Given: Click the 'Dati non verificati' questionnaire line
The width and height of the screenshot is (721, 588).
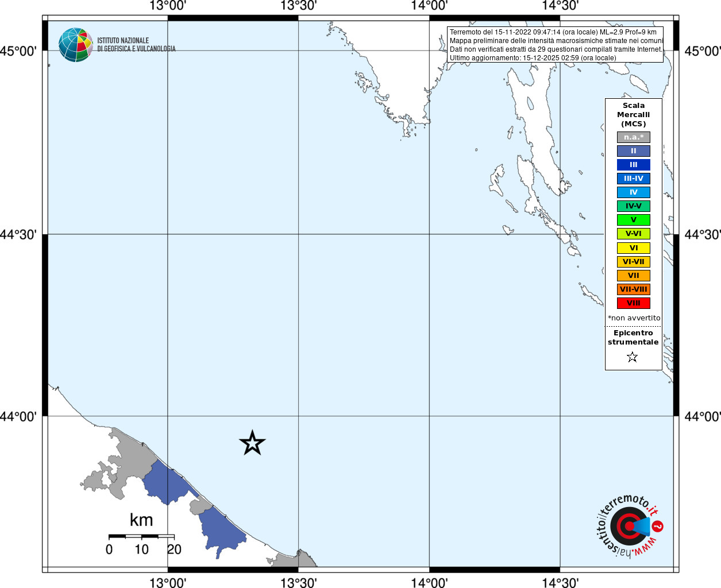Looking at the screenshot, I should pos(556,49).
